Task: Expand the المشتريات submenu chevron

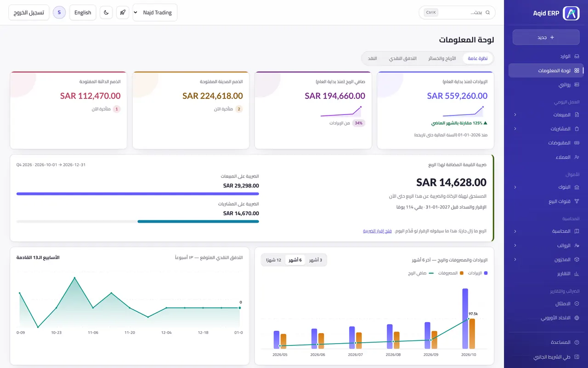Action: (515, 129)
